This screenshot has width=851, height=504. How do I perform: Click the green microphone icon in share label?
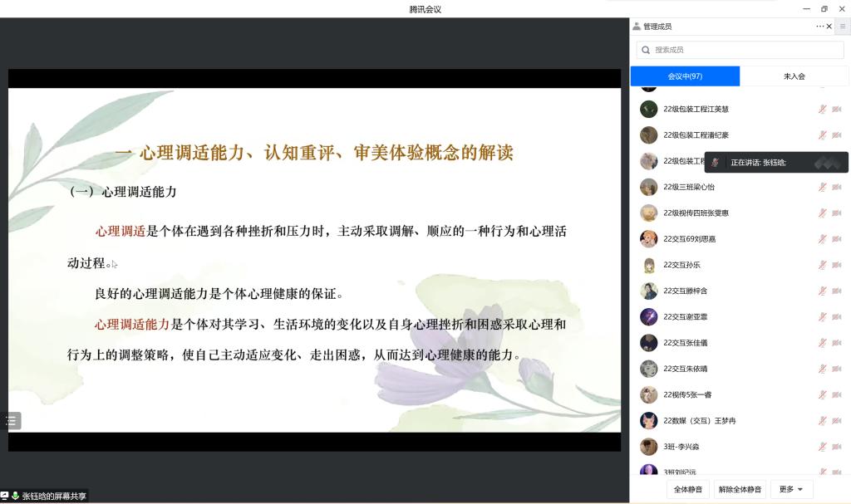tap(15, 497)
